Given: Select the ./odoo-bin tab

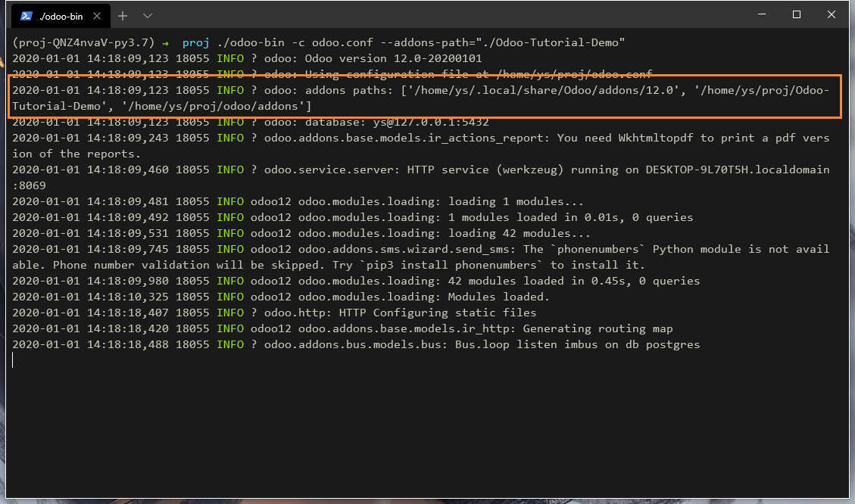Looking at the screenshot, I should [61, 16].
